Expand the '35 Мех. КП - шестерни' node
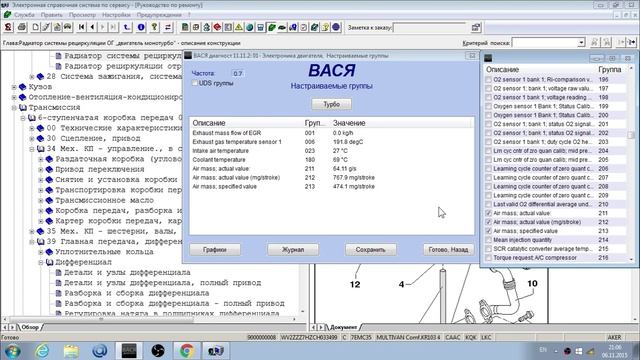 point(32,231)
